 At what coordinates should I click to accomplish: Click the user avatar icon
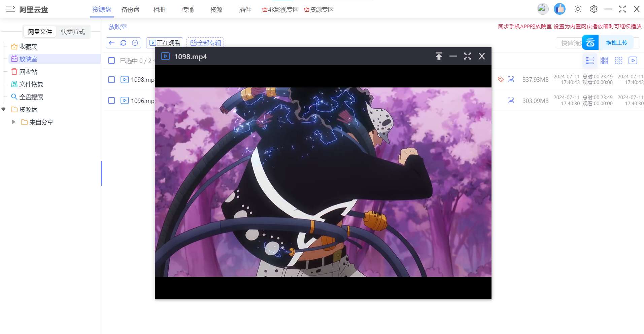[542, 9]
